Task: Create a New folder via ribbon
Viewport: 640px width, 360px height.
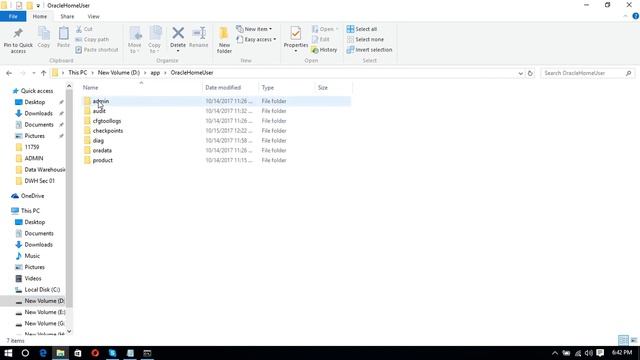Action: pyautogui.click(x=224, y=40)
